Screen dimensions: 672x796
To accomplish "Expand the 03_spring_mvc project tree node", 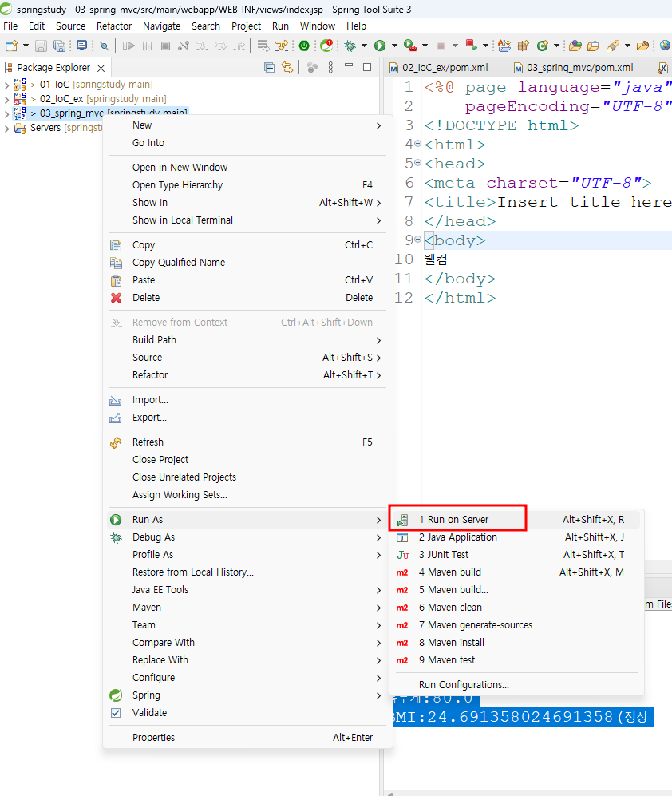I will pyautogui.click(x=6, y=113).
